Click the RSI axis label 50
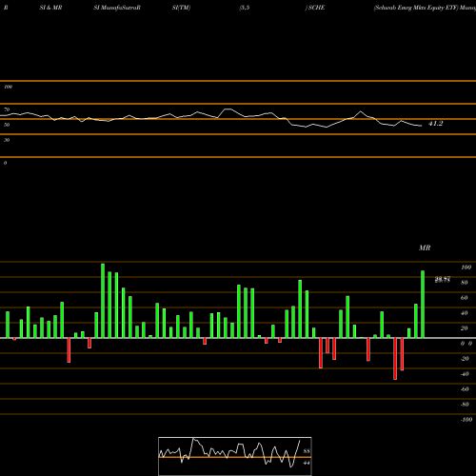 [x=7, y=125]
